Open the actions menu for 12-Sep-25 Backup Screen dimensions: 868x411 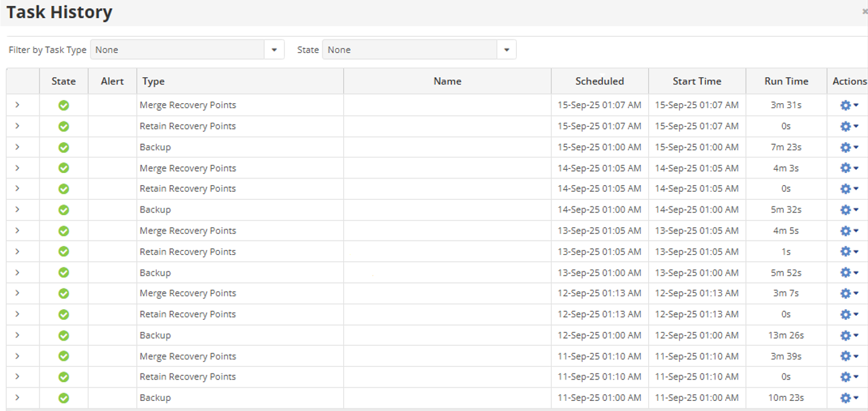coord(849,335)
